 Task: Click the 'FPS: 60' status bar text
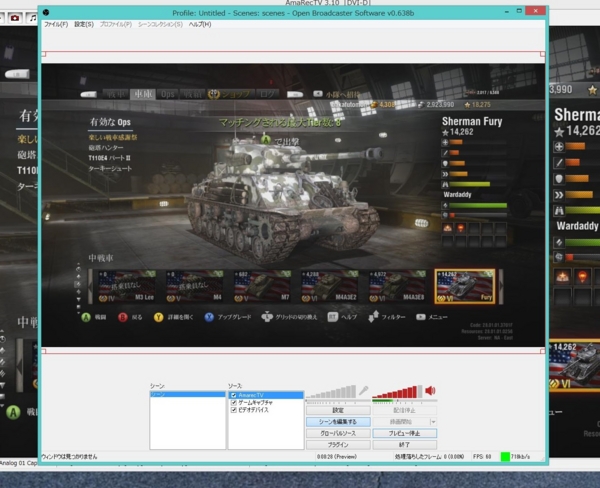coord(482,457)
